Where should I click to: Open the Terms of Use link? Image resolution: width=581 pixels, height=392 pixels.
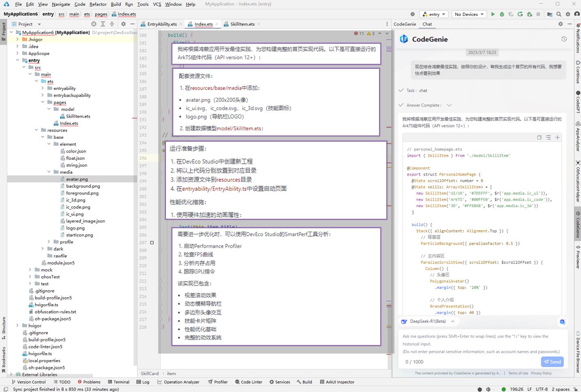[x=518, y=373]
